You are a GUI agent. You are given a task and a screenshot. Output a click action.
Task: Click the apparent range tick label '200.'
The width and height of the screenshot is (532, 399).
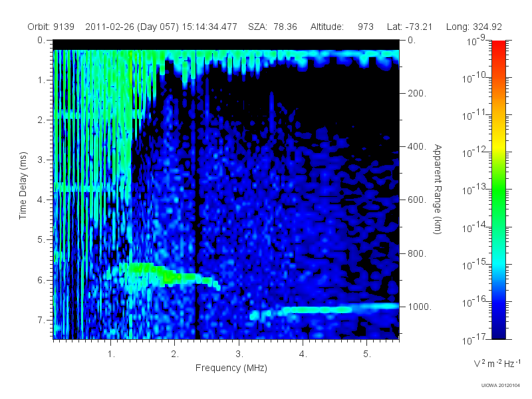(x=417, y=93)
